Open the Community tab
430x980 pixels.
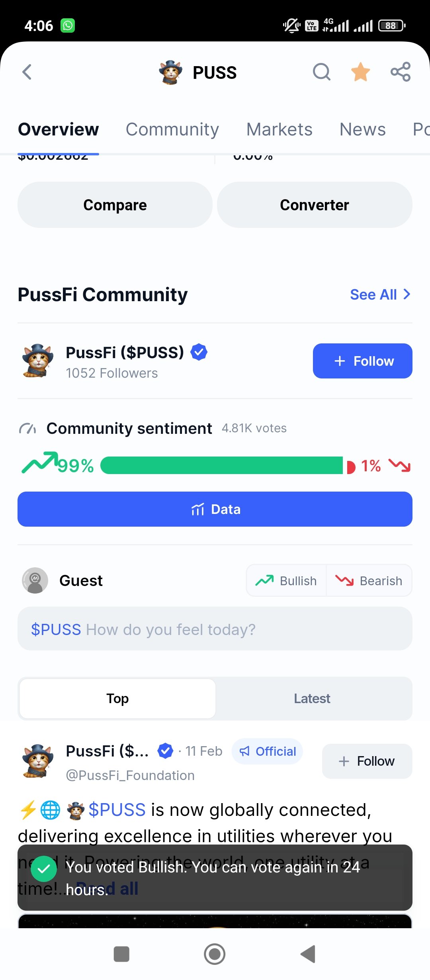pos(172,129)
